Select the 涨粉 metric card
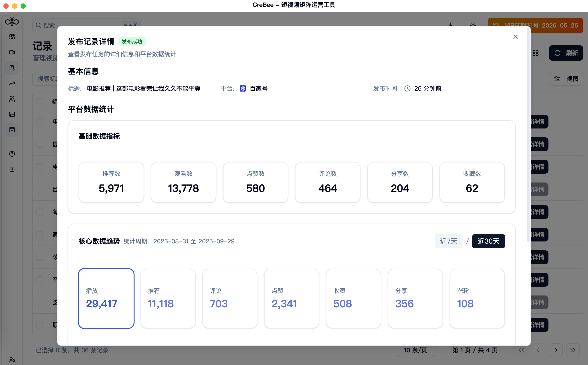The height and width of the screenshot is (365, 588). [x=477, y=298]
